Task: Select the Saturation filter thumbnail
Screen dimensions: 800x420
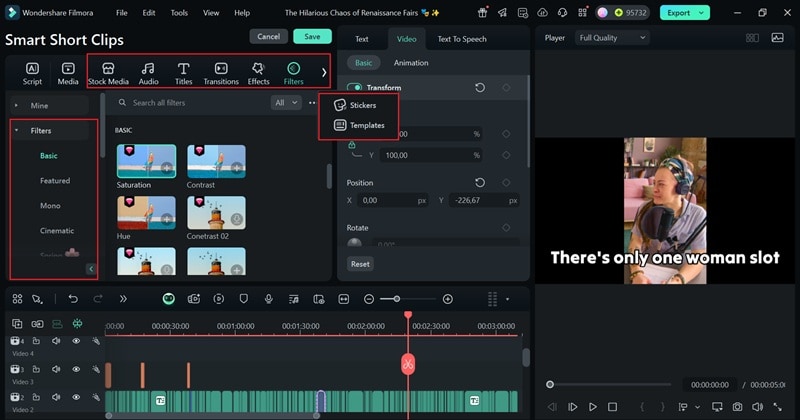Action: point(146,161)
